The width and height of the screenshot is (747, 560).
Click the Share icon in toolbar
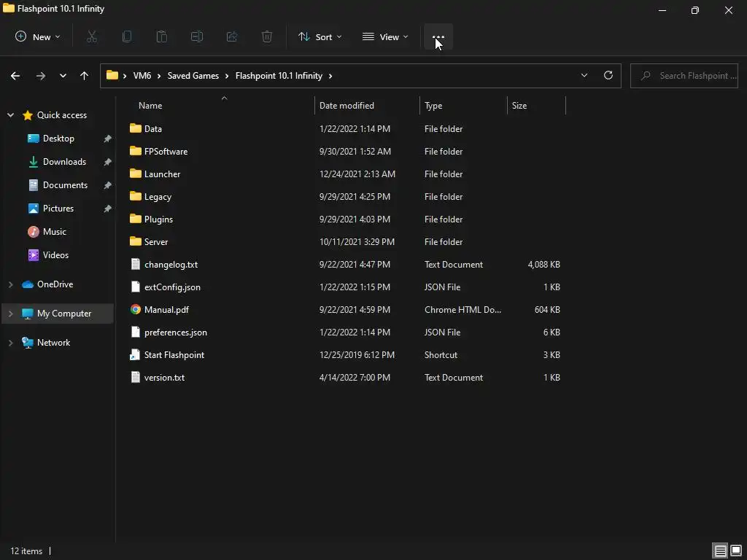(x=232, y=36)
